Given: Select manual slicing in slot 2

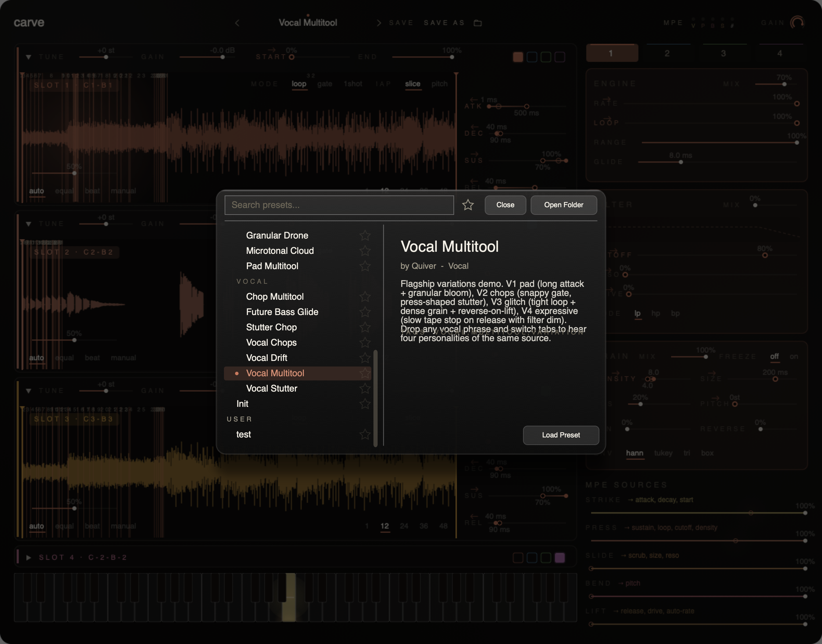Looking at the screenshot, I should tap(123, 358).
